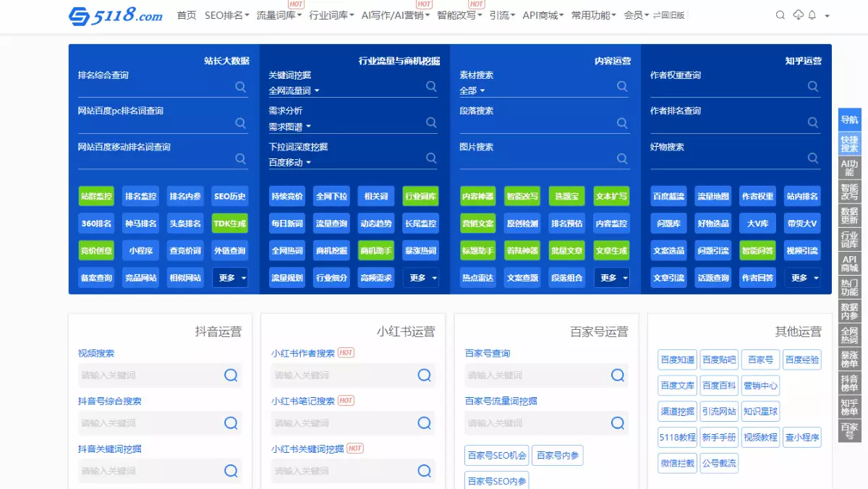This screenshot has width=868, height=489.
Task: Open the 热点雷达 tool button
Action: pyautogui.click(x=478, y=278)
